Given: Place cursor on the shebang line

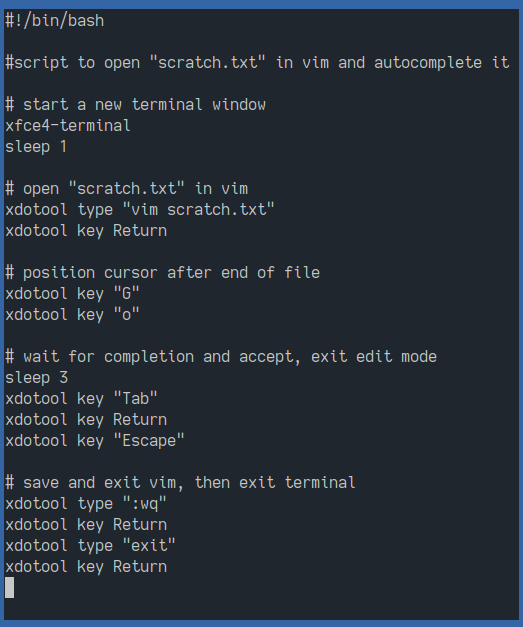Looking at the screenshot, I should (x=55, y=20).
